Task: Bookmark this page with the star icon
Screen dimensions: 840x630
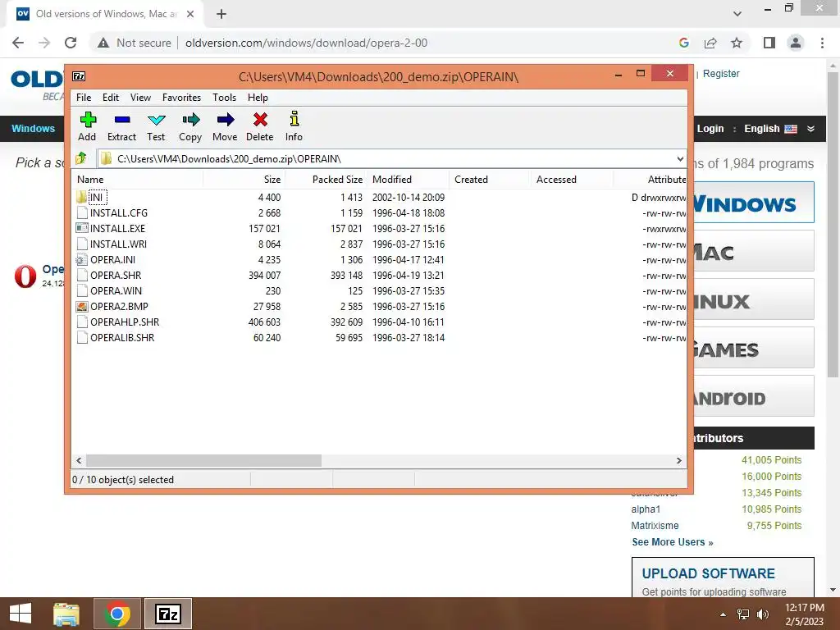Action: [x=737, y=43]
